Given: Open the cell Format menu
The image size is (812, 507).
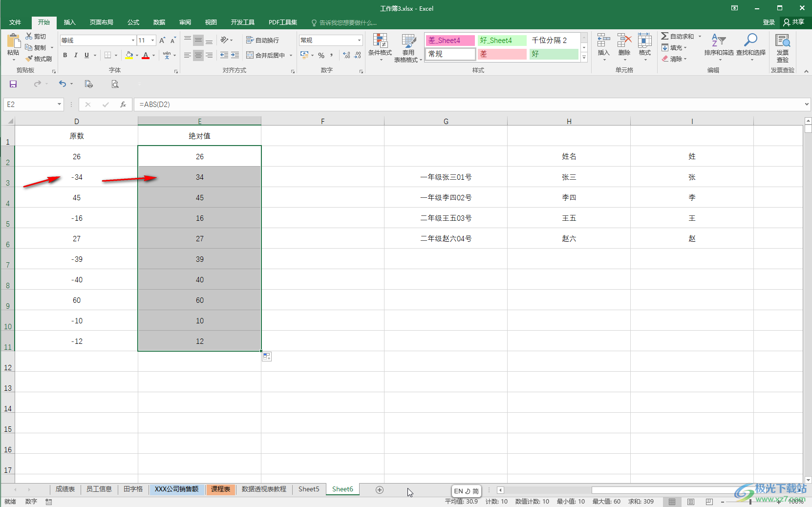Looking at the screenshot, I should click(x=645, y=47).
